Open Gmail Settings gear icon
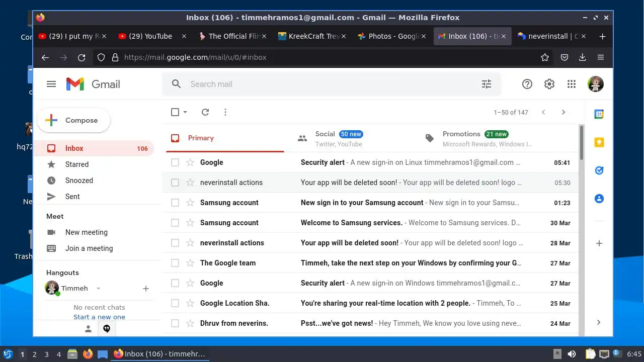Screen dimensions: 644x362 pos(549,84)
